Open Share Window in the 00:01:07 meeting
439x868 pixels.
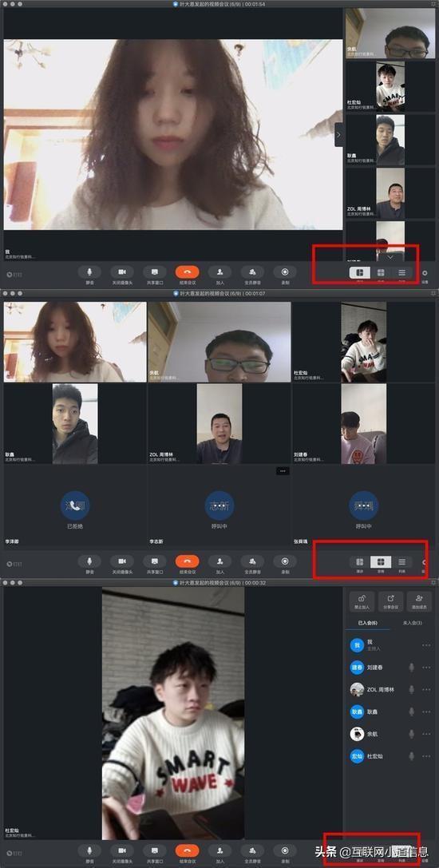click(x=155, y=562)
